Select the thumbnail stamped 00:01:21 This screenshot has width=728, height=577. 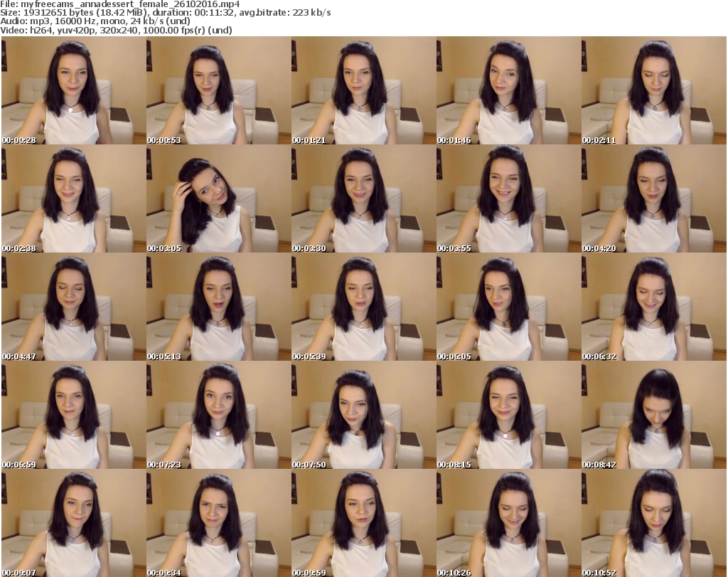point(363,90)
